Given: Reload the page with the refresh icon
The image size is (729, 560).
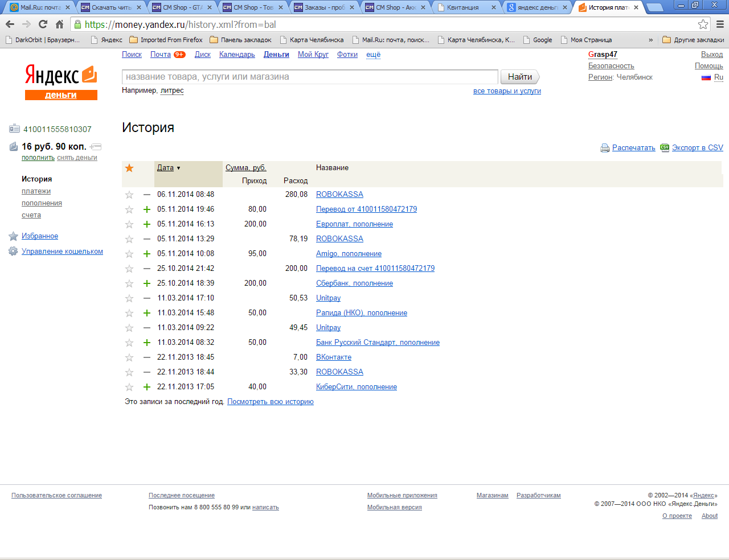Looking at the screenshot, I should [43, 24].
